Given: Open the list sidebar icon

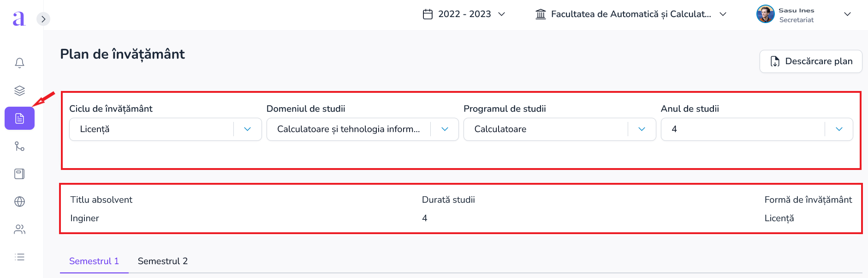Looking at the screenshot, I should click(x=19, y=257).
